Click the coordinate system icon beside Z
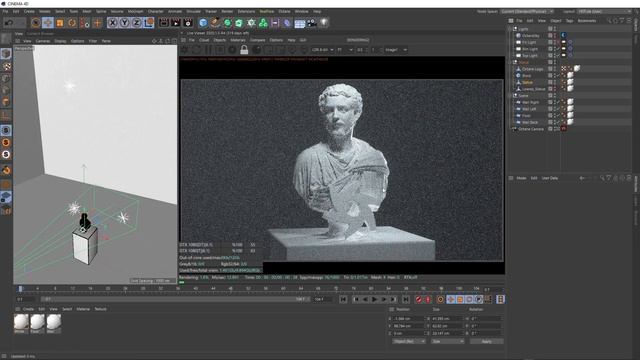 pos(149,23)
